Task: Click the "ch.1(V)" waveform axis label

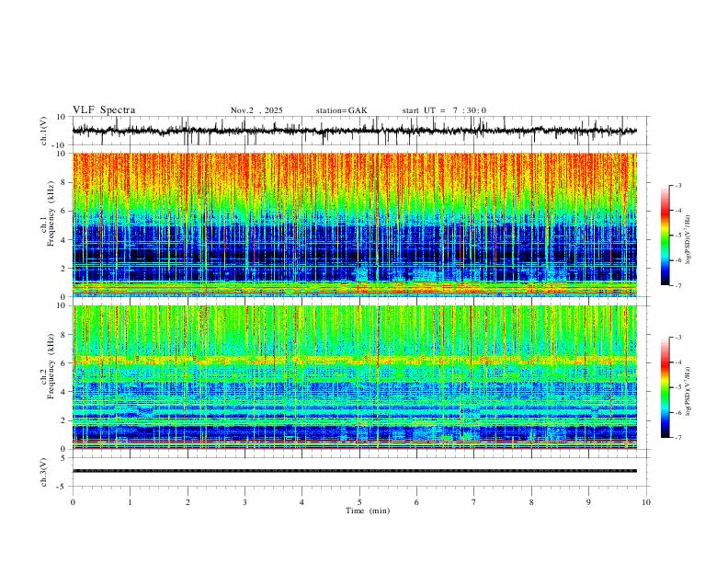Action: point(44,131)
